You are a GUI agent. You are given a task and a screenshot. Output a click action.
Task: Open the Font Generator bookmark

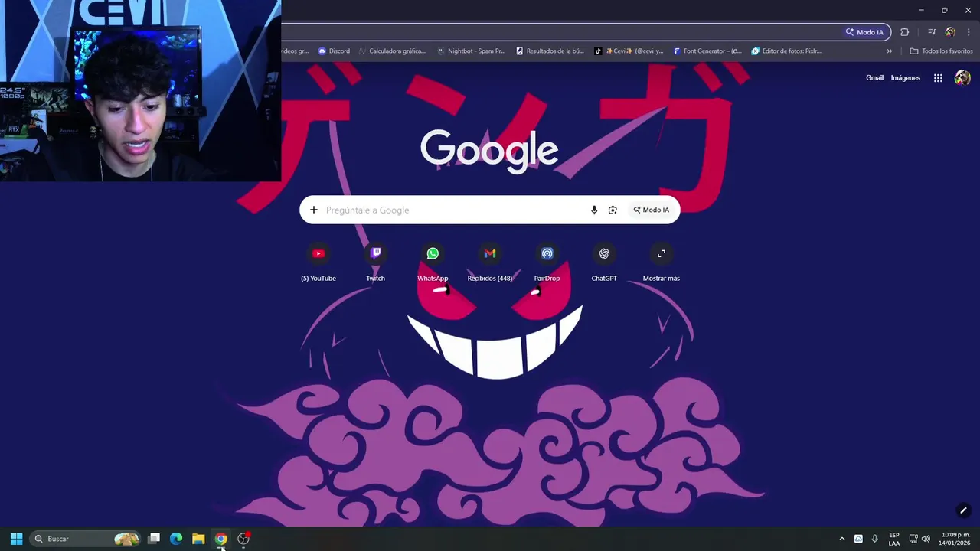pos(707,51)
